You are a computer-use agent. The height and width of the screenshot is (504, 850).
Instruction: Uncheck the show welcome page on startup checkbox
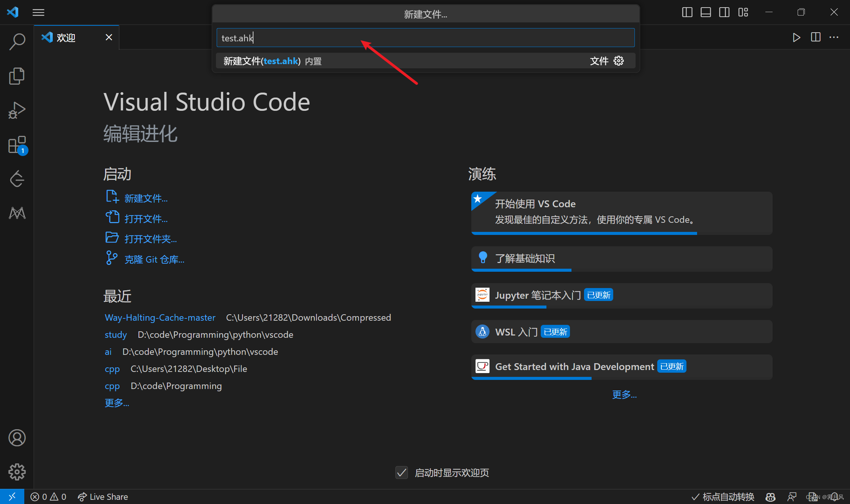point(401,472)
